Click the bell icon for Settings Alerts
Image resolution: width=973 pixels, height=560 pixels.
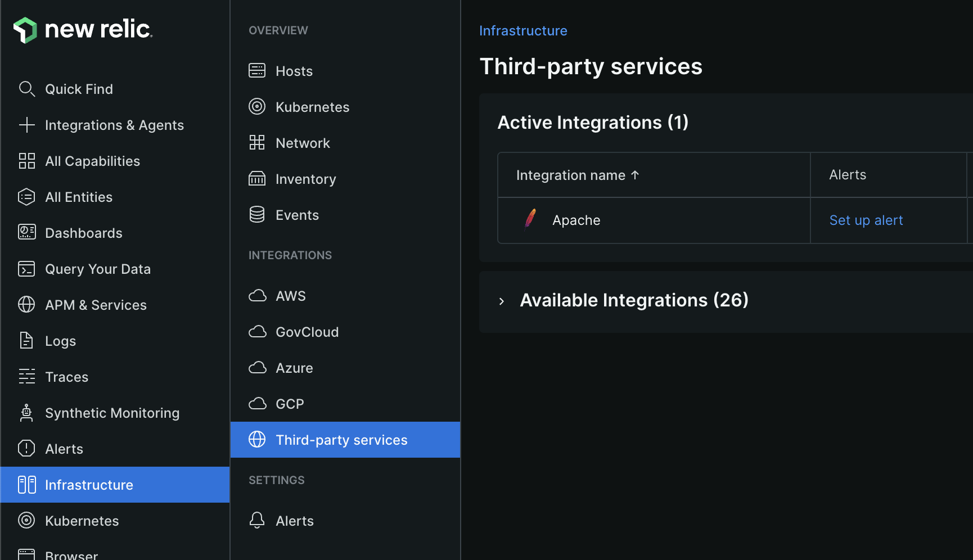coord(257,521)
